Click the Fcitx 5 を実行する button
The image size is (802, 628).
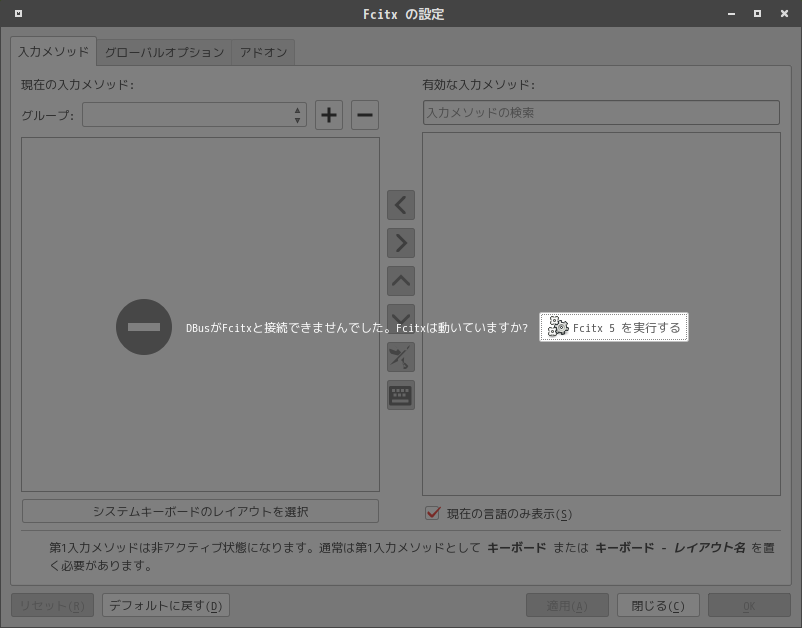(614, 327)
